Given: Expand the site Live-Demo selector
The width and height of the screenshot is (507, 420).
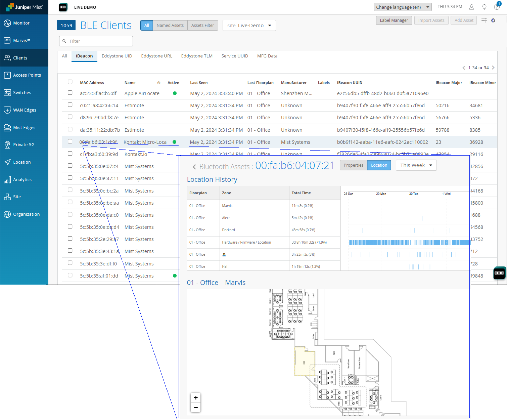Looking at the screenshot, I should coord(249,26).
